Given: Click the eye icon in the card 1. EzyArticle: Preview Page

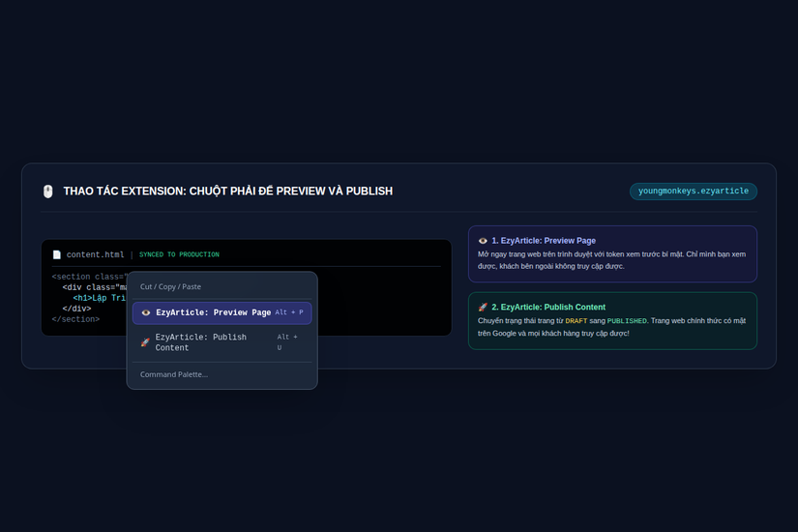Looking at the screenshot, I should click(x=483, y=241).
